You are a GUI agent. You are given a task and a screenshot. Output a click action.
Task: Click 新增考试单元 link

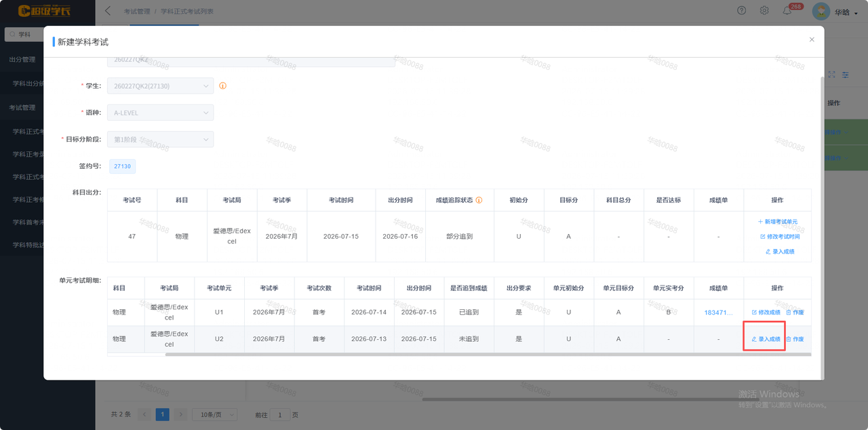click(x=777, y=222)
